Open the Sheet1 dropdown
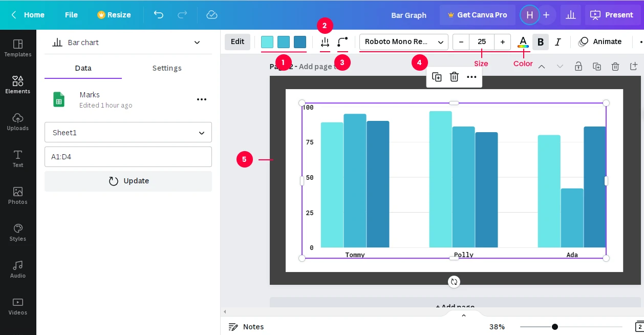Viewport: 644px width, 335px height. pyautogui.click(x=128, y=133)
